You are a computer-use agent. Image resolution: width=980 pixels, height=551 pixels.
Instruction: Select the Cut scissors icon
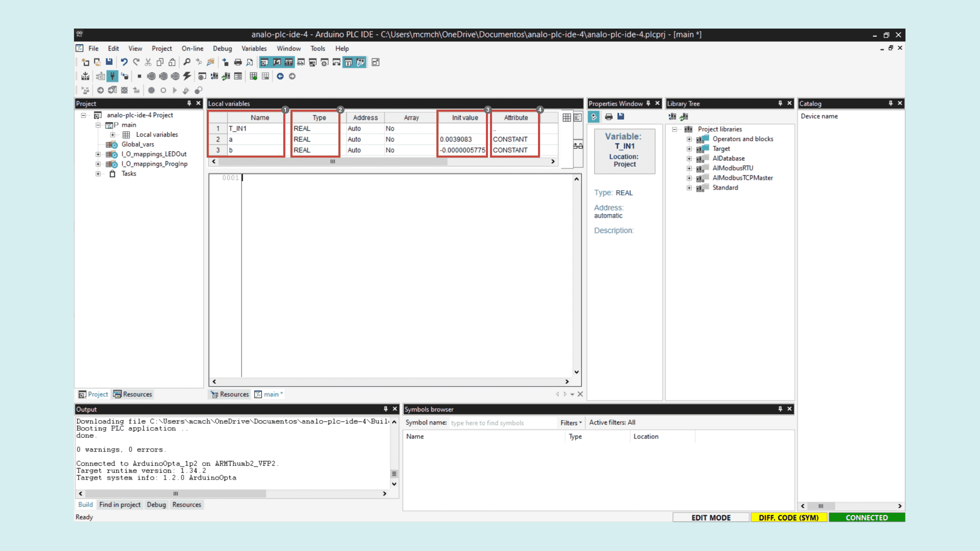(x=148, y=62)
